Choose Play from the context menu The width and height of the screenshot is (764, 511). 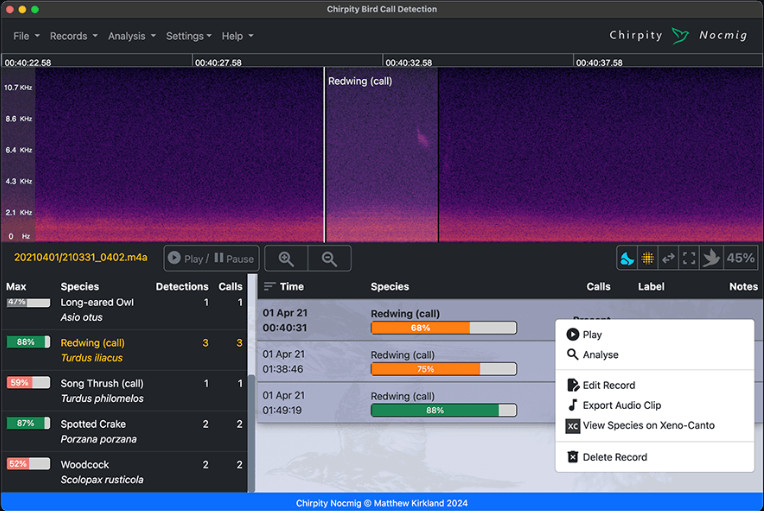tap(654, 335)
